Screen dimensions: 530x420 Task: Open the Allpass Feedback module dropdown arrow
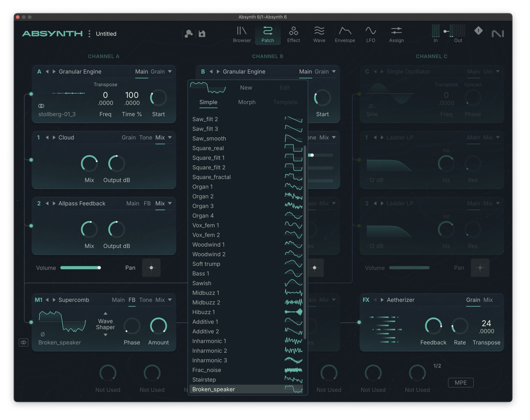[170, 203]
